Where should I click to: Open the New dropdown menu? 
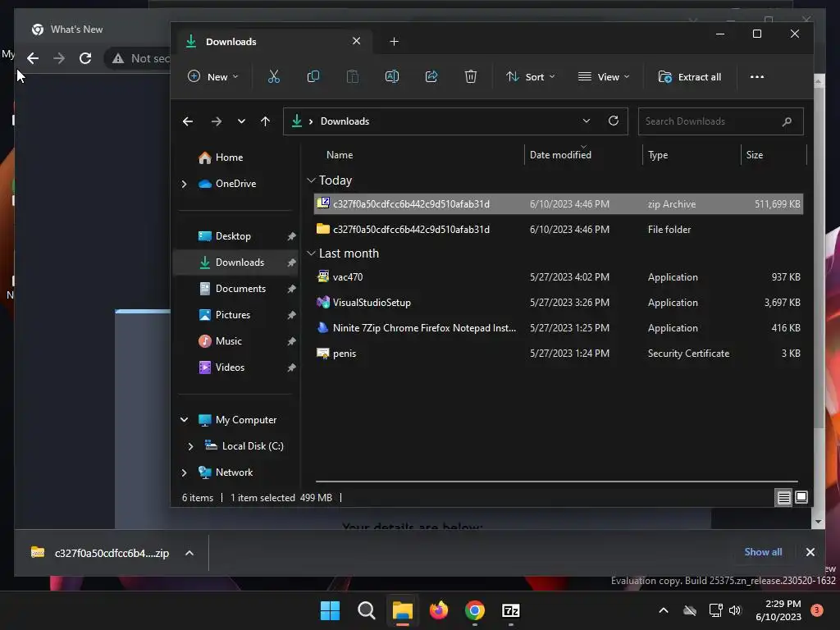point(212,76)
